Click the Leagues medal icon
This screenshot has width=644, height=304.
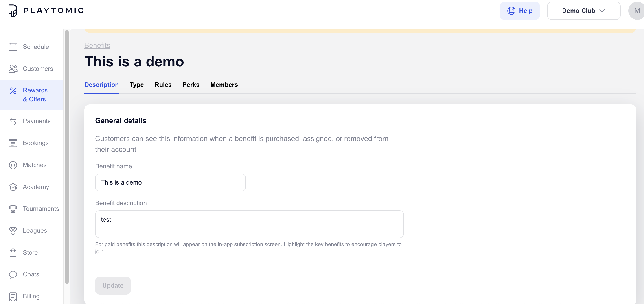click(13, 230)
